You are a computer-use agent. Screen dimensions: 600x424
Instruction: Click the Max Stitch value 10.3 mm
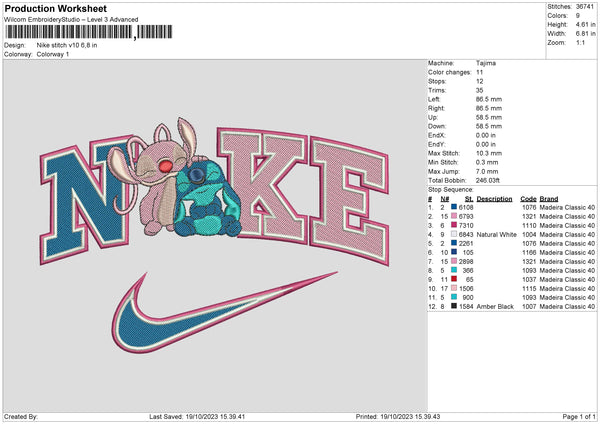click(489, 153)
